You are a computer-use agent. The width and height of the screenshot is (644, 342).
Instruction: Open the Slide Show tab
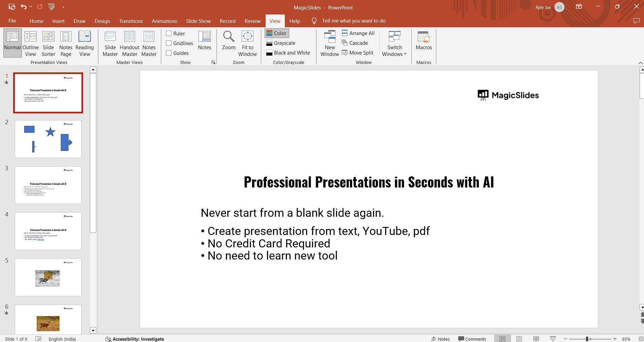click(x=198, y=21)
